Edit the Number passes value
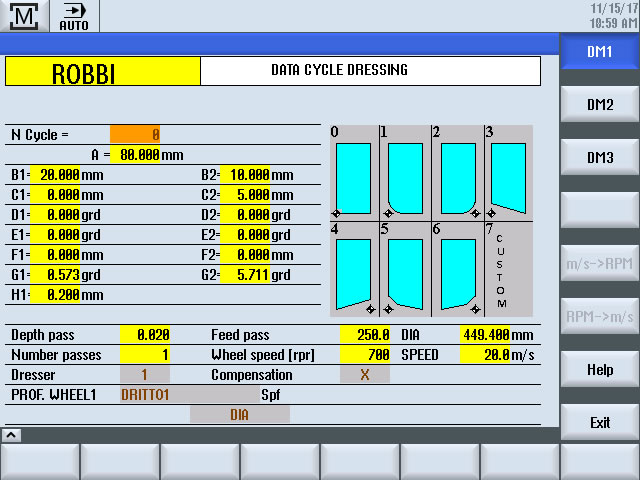 (145, 355)
